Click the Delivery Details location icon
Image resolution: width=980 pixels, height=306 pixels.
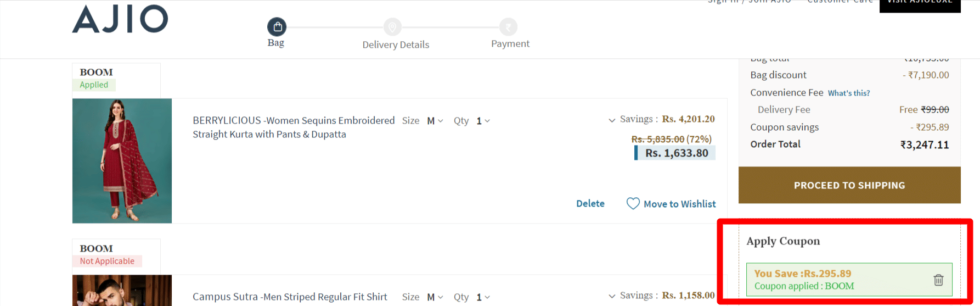point(392,26)
